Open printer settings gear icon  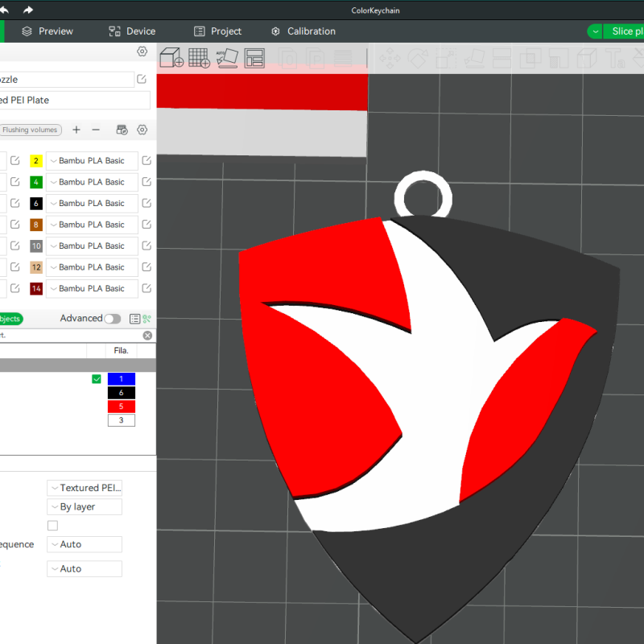pos(142,52)
